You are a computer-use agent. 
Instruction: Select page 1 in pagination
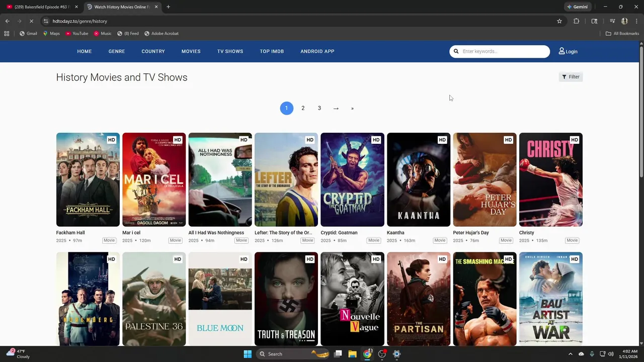point(286,108)
